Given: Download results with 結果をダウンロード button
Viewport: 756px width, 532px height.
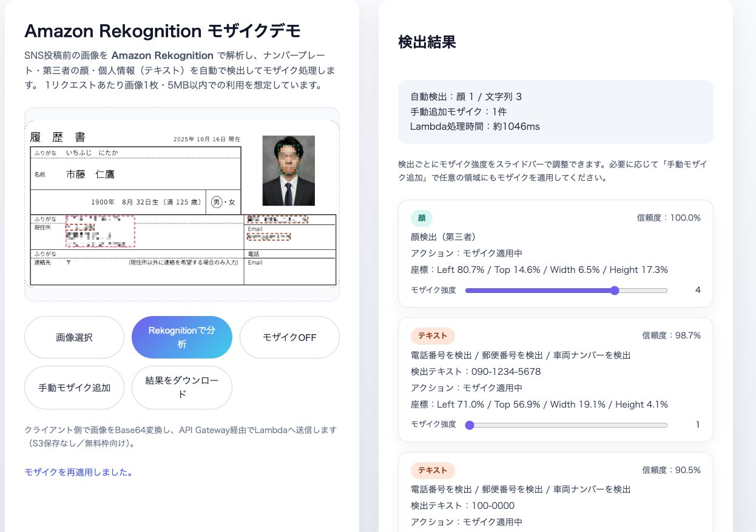Looking at the screenshot, I should coord(181,388).
